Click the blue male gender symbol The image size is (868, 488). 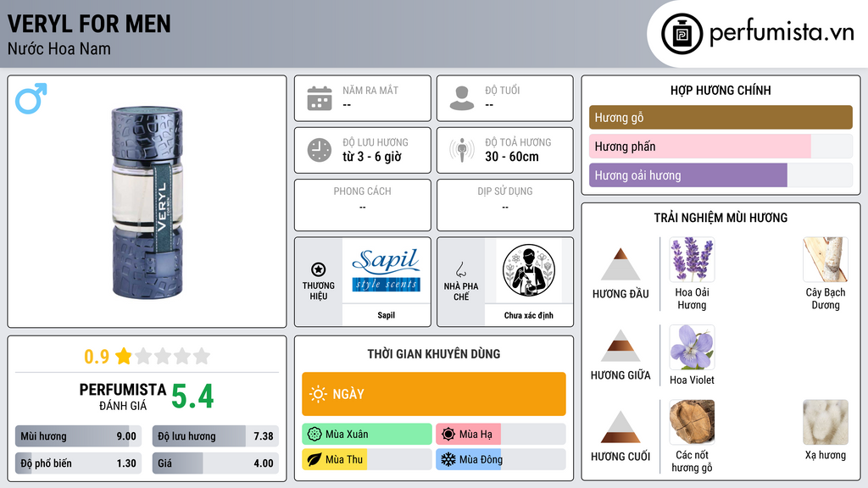[31, 98]
